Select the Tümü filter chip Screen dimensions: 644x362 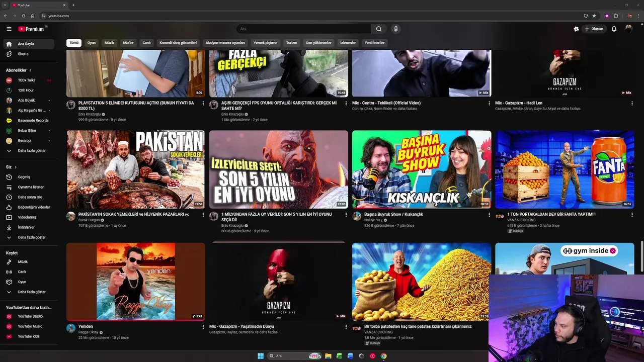pyautogui.click(x=74, y=43)
